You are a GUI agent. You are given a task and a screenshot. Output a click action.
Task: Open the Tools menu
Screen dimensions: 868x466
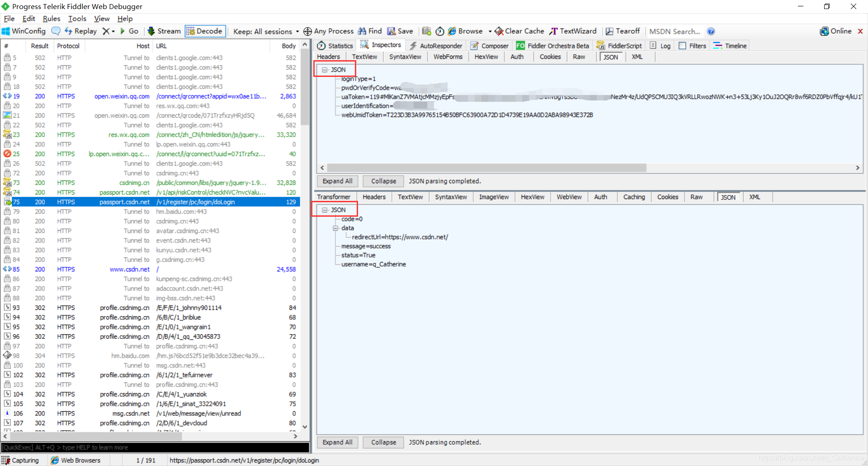coord(77,19)
